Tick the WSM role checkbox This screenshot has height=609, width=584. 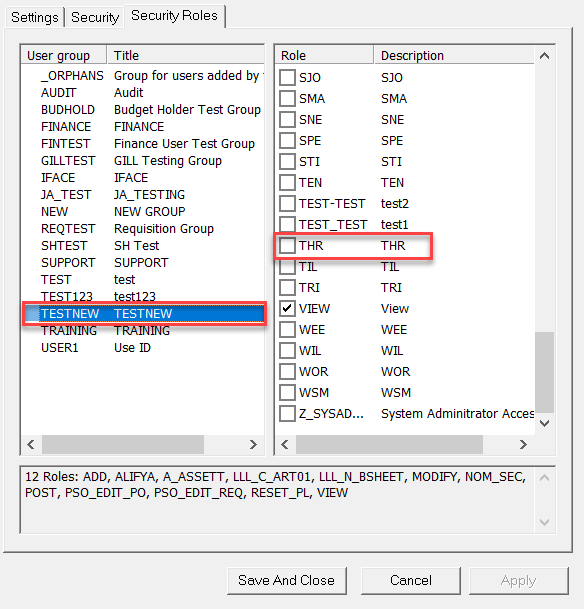pos(287,392)
